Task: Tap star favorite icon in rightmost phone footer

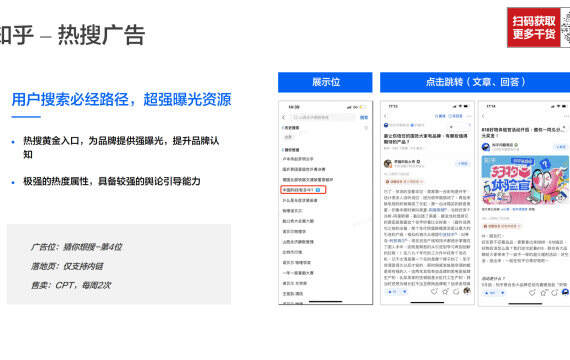Action: [543, 293]
